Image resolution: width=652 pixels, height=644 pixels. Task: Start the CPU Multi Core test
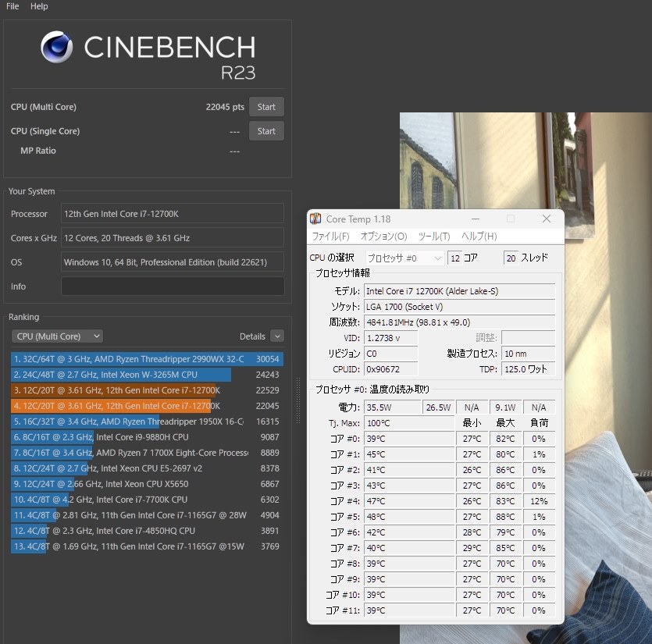pyautogui.click(x=266, y=107)
